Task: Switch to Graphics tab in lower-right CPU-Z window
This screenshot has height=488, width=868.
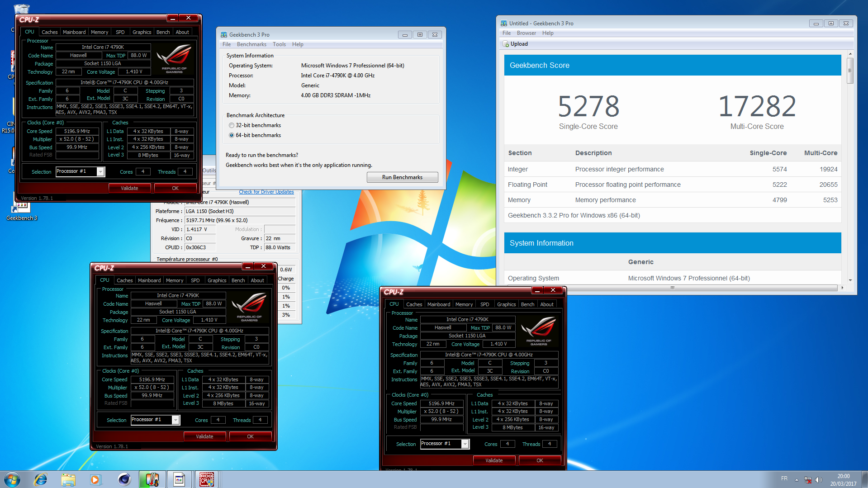Action: click(x=507, y=304)
